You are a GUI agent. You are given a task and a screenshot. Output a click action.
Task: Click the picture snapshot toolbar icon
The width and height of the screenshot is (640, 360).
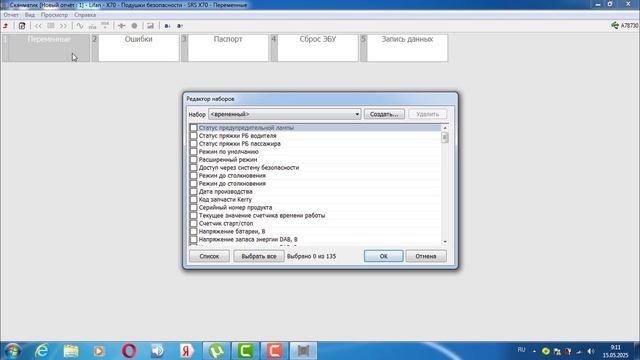click(x=151, y=26)
